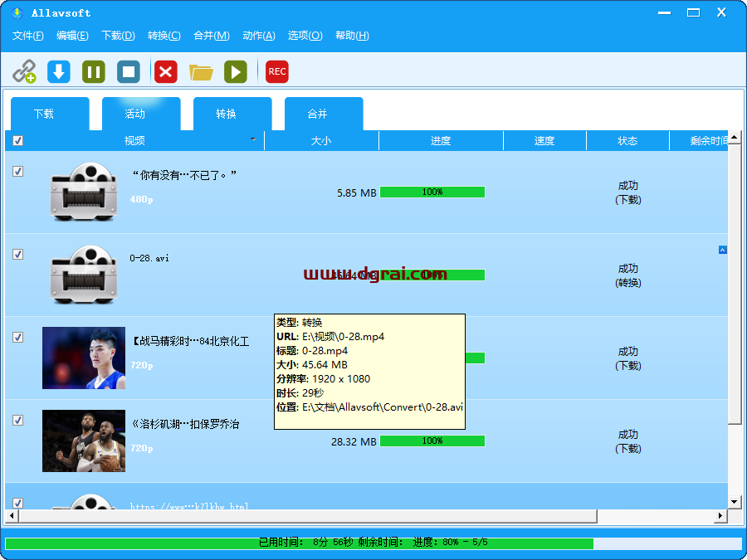Open the 转换(C) menu

pos(164,36)
